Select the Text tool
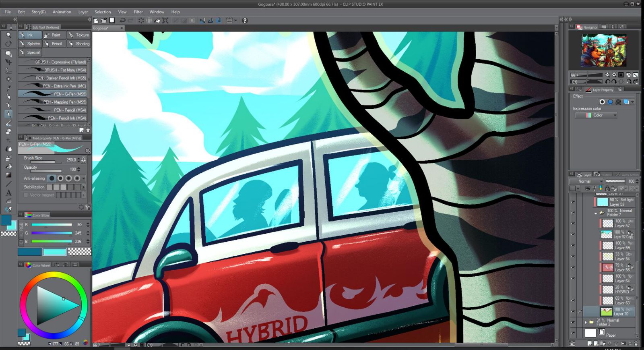 [8, 193]
